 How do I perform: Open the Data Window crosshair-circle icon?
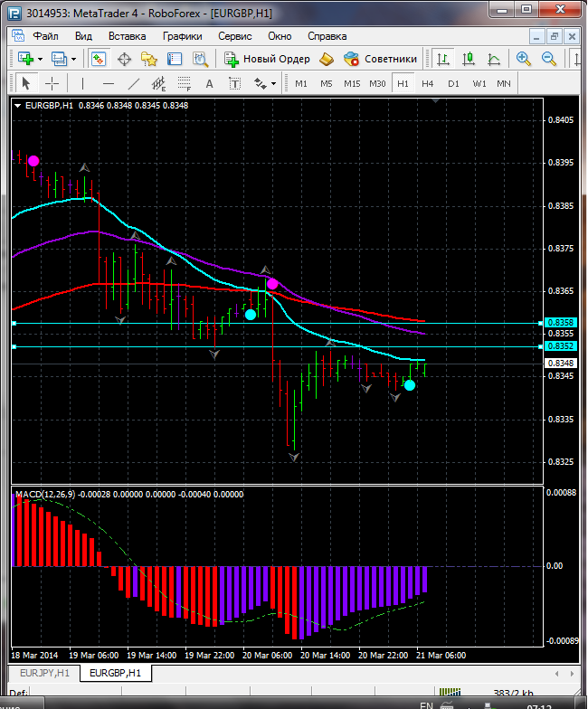[124, 59]
